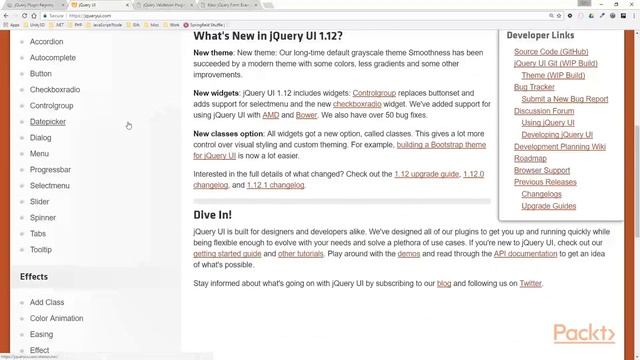The image size is (640, 360).
Task: Open the Add Class effect link
Action: coord(47,302)
